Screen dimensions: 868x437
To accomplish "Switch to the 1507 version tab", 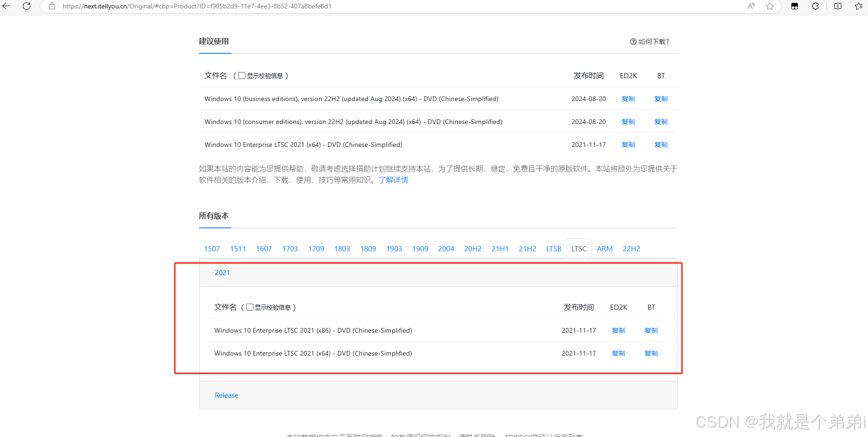I will click(212, 248).
